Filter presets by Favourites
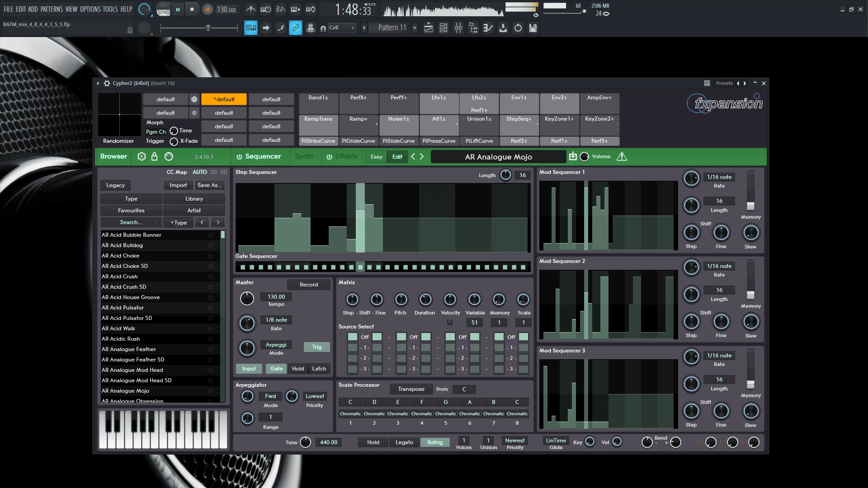 131,211
